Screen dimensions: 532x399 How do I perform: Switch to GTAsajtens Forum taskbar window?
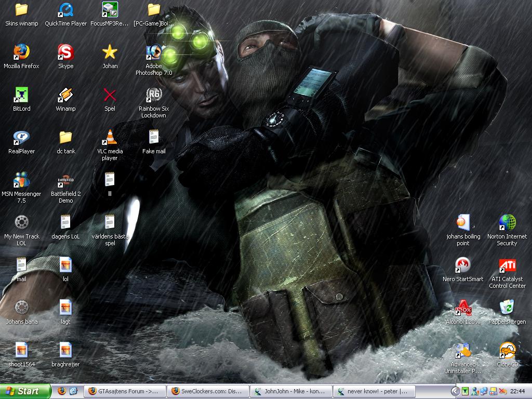click(x=125, y=391)
